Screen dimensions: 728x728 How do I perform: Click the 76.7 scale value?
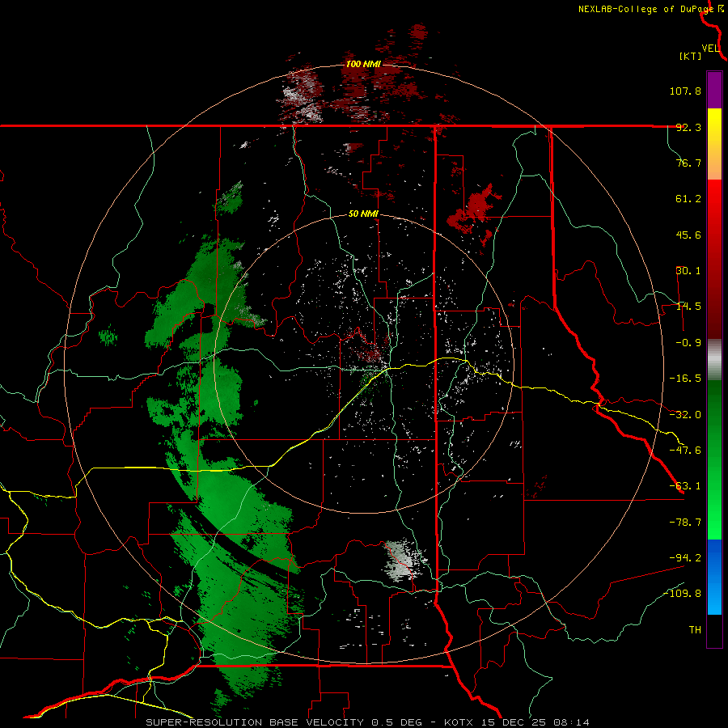pyautogui.click(x=688, y=163)
